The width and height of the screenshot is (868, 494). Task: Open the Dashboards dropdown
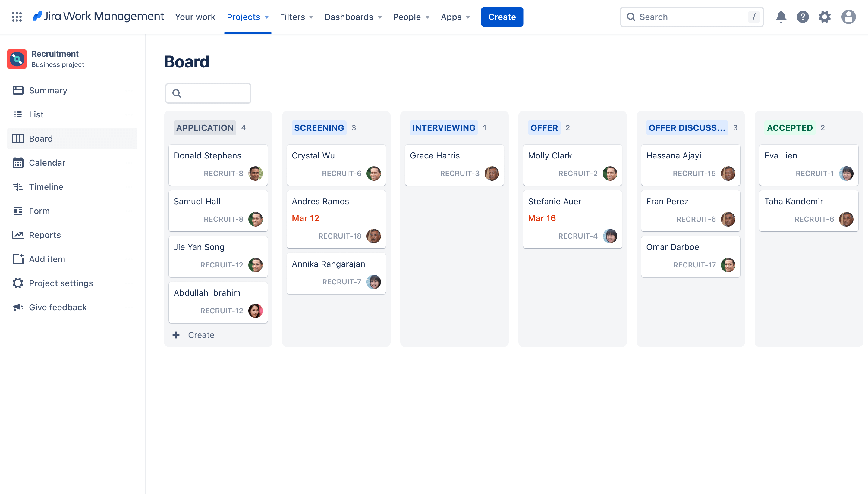[x=352, y=17]
